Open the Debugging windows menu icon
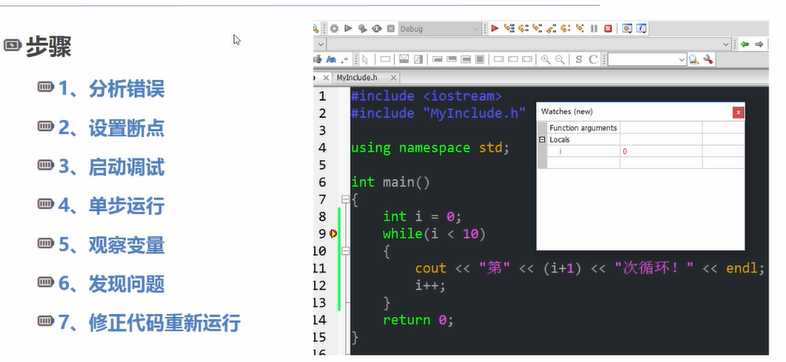The height and width of the screenshot is (362, 786). click(x=627, y=29)
